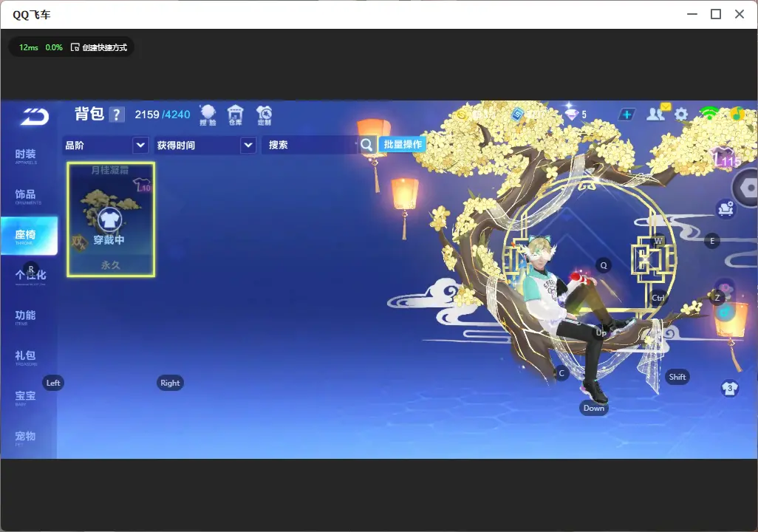The width and height of the screenshot is (758, 532).
Task: Click the purple shirt level 115 badge
Action: [x=725, y=157]
